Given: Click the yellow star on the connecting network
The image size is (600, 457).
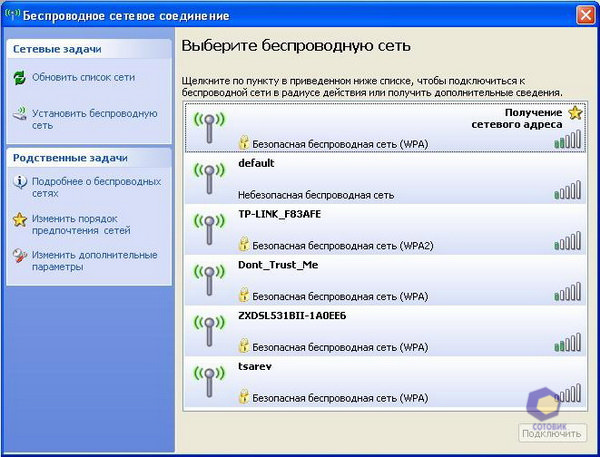Looking at the screenshot, I should pyautogui.click(x=573, y=113).
